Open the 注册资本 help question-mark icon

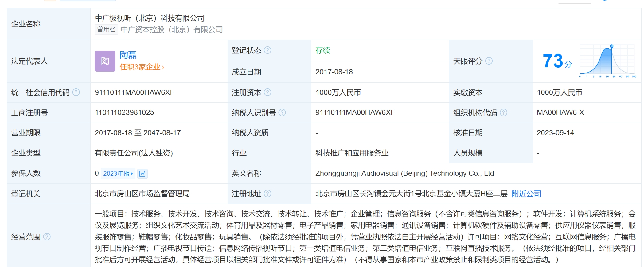pos(267,92)
